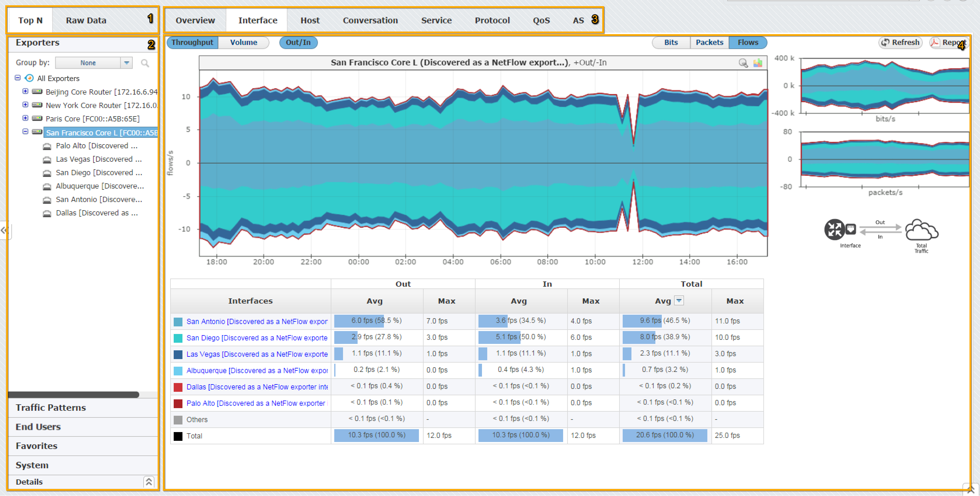Collapse the San Francisco Core L node
The width and height of the screenshot is (980, 496).
pos(25,132)
